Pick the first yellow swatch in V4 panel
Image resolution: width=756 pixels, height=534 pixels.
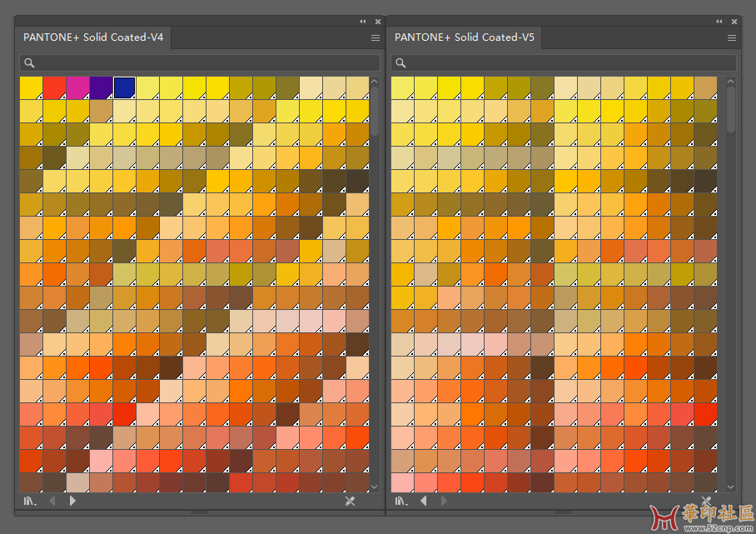pos(31,87)
